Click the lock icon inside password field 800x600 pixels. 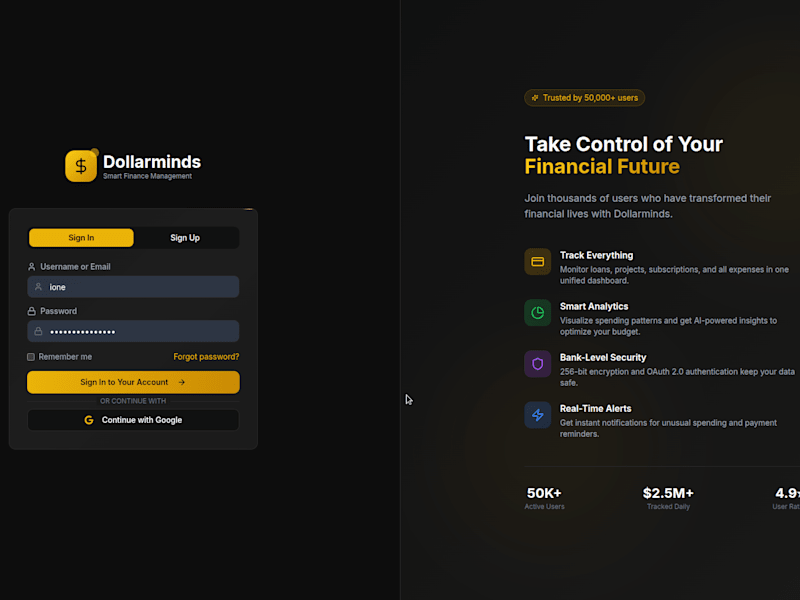pos(38,331)
